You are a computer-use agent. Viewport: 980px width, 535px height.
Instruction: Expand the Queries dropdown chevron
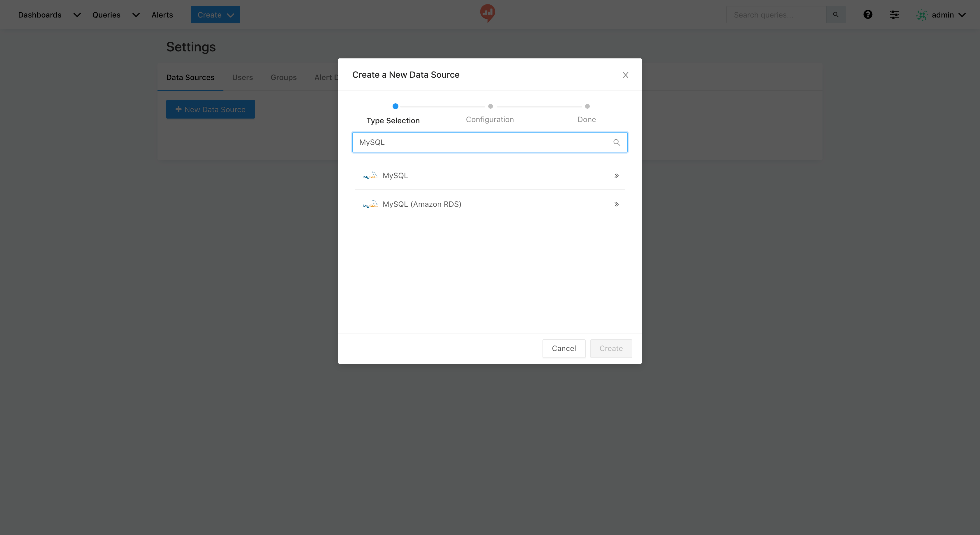coord(136,15)
